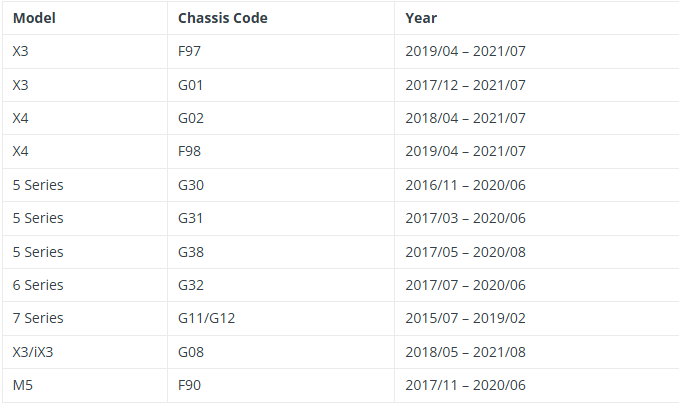Image resolution: width=679 pixels, height=407 pixels.
Task: Select year range 2017/11 – 2020/06
Action: (466, 385)
